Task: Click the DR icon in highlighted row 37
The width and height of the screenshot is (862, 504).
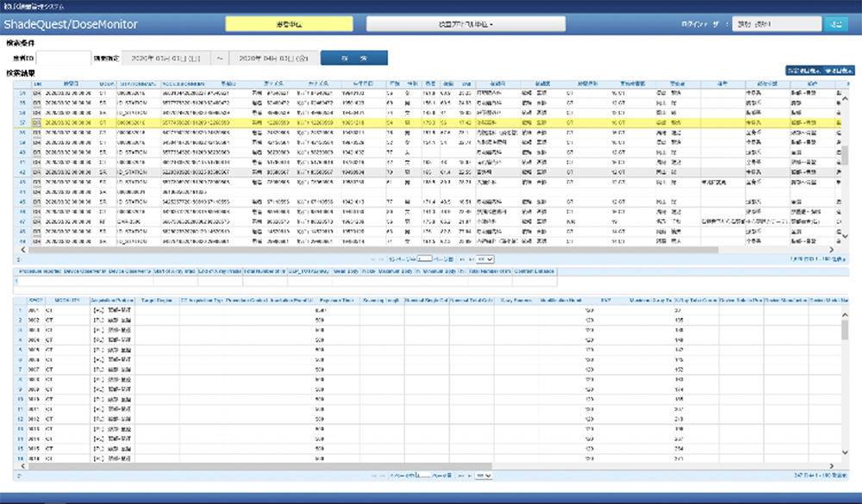Action: pyautogui.click(x=37, y=122)
